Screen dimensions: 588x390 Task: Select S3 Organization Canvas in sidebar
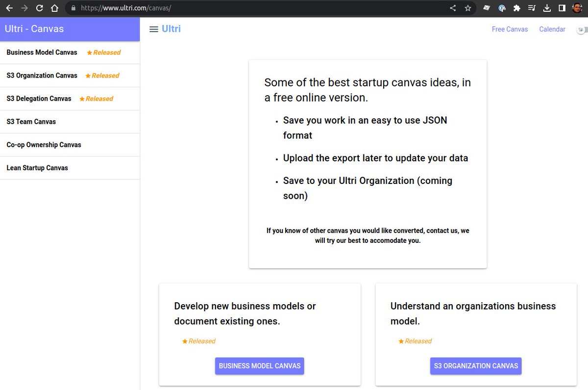coord(70,76)
